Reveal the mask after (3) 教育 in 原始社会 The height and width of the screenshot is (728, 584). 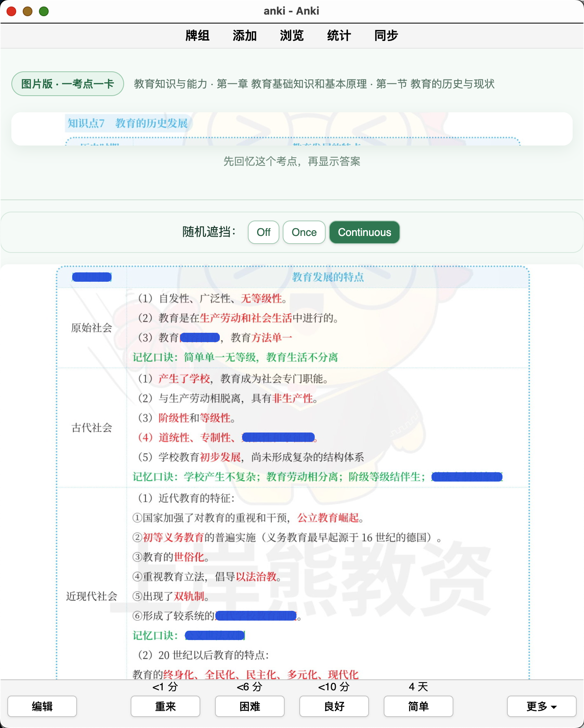pyautogui.click(x=200, y=338)
